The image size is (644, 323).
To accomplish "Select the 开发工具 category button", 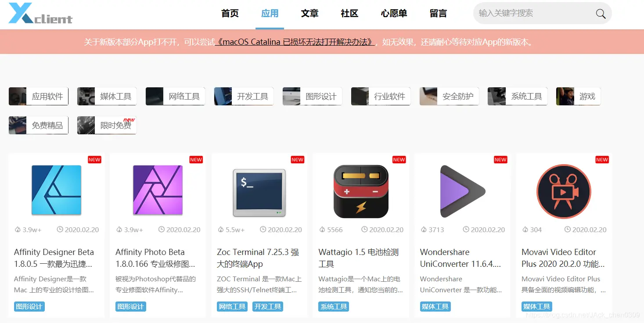I will [244, 96].
